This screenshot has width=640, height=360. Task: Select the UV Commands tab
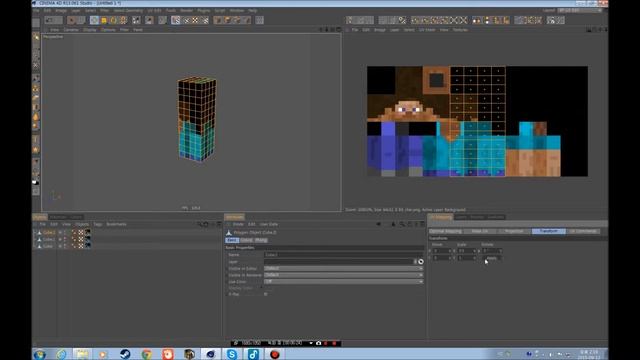pyautogui.click(x=583, y=231)
